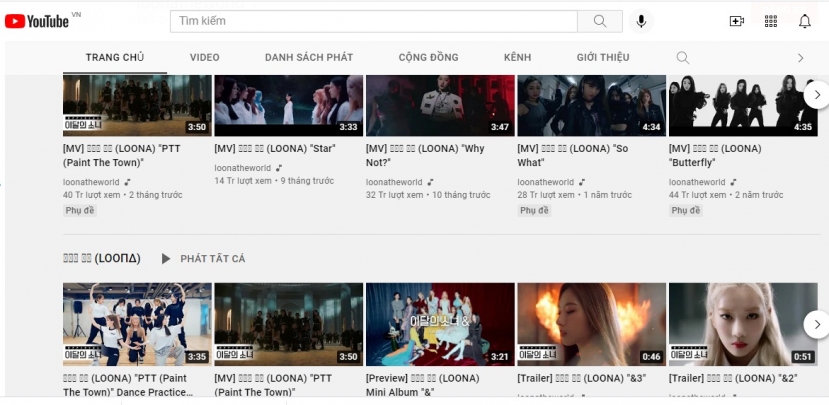Play the Trailer "&3" thumbnail 0:46
This screenshot has width=829, height=405.
click(591, 324)
